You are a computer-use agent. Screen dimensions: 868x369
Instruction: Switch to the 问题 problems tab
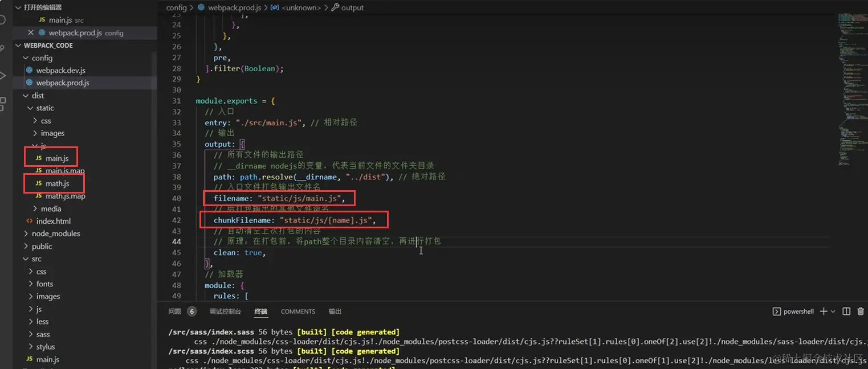[x=175, y=311]
